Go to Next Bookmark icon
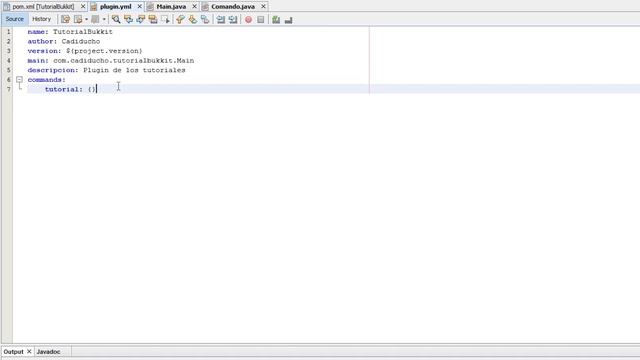Viewport: 640px width, 360px height. pos(192,19)
